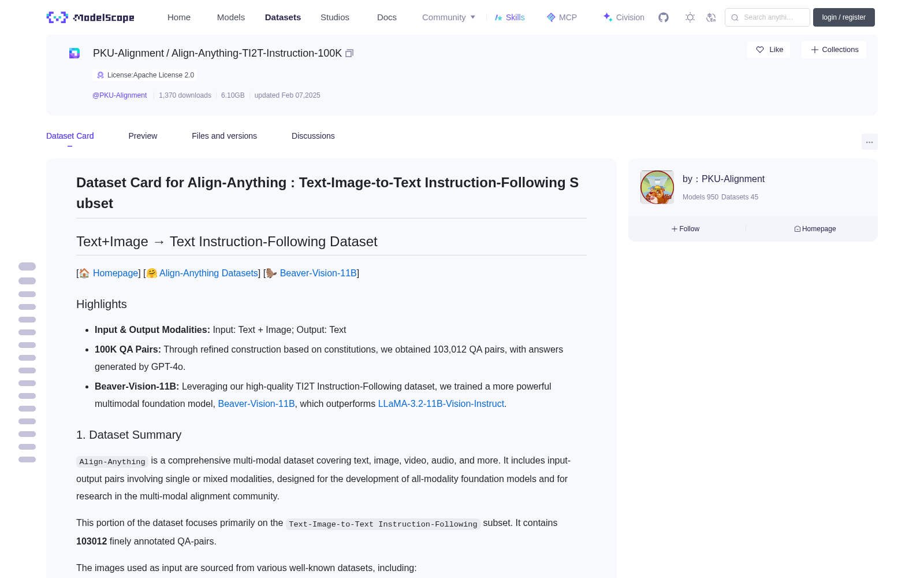Click the PKU-Alignment beaver avatar
The height and width of the screenshot is (578, 924).
click(x=657, y=187)
